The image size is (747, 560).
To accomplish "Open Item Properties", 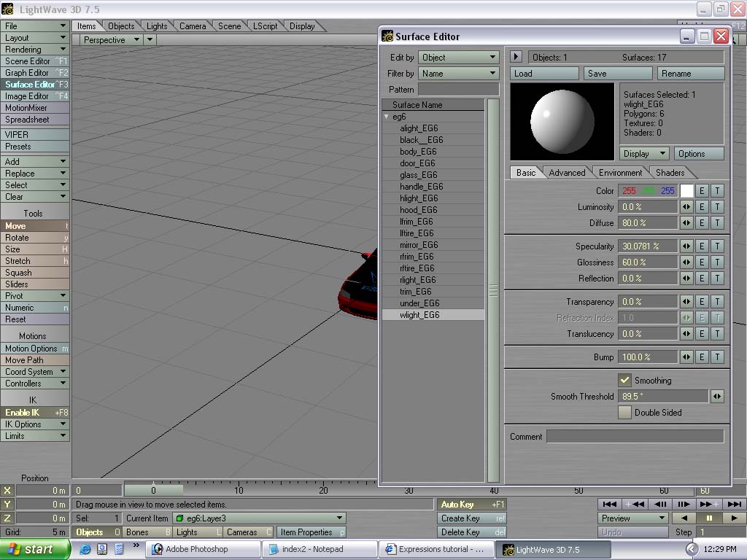I will point(311,532).
